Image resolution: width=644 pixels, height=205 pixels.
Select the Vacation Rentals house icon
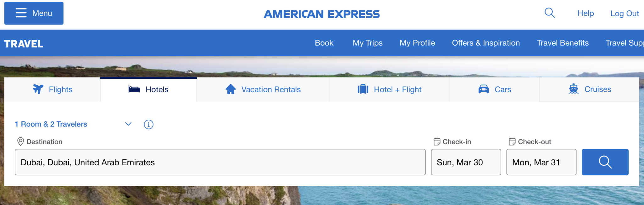point(230,89)
